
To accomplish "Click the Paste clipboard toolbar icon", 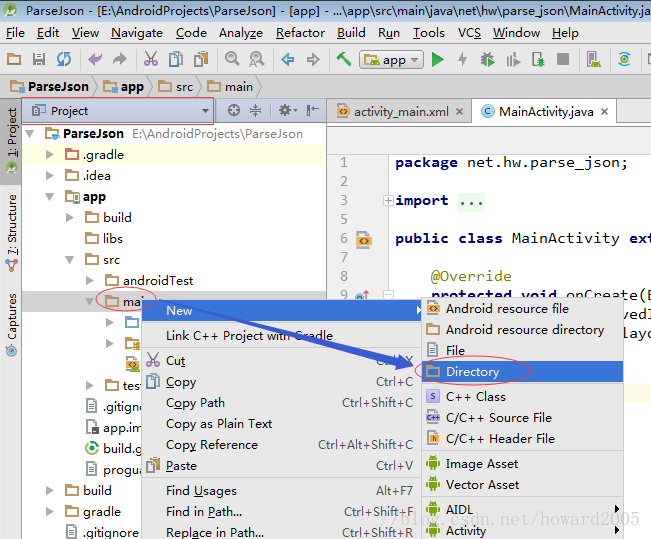I will [201, 59].
